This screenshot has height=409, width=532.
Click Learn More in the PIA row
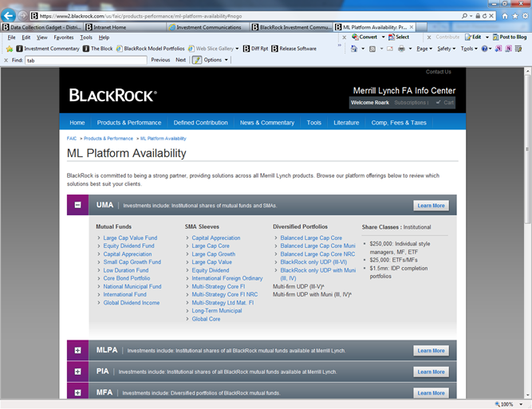click(431, 372)
